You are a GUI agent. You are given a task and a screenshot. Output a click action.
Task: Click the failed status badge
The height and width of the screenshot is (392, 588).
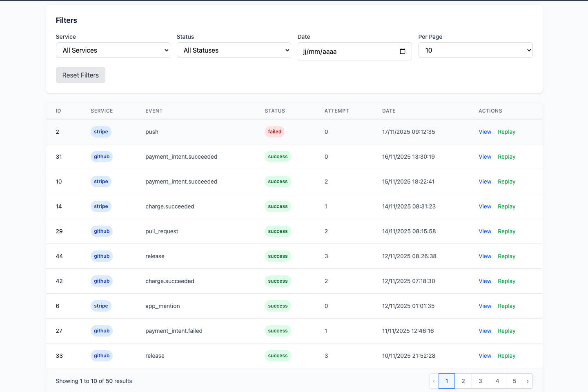(274, 131)
